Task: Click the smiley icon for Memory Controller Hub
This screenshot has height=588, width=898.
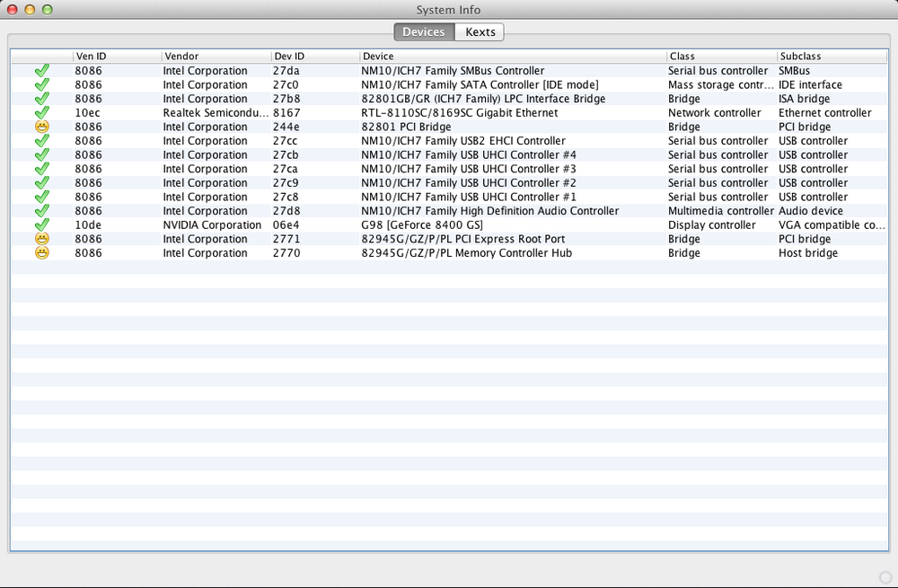Action: tap(41, 253)
